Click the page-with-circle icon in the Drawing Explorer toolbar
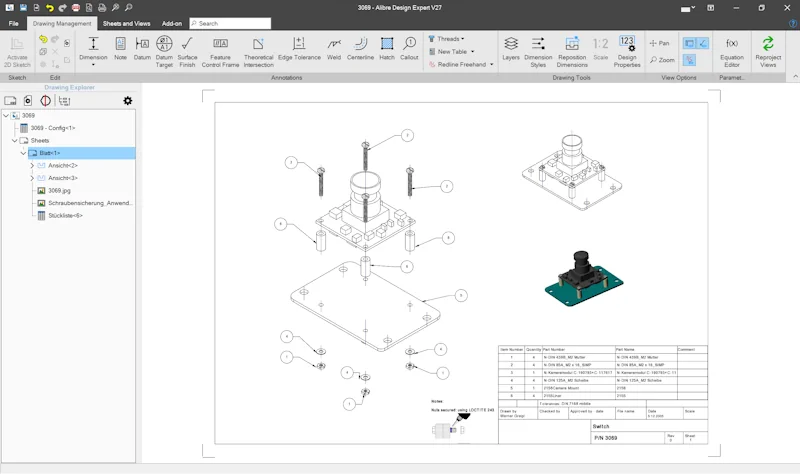Image resolution: width=800 pixels, height=474 pixels. tap(28, 101)
